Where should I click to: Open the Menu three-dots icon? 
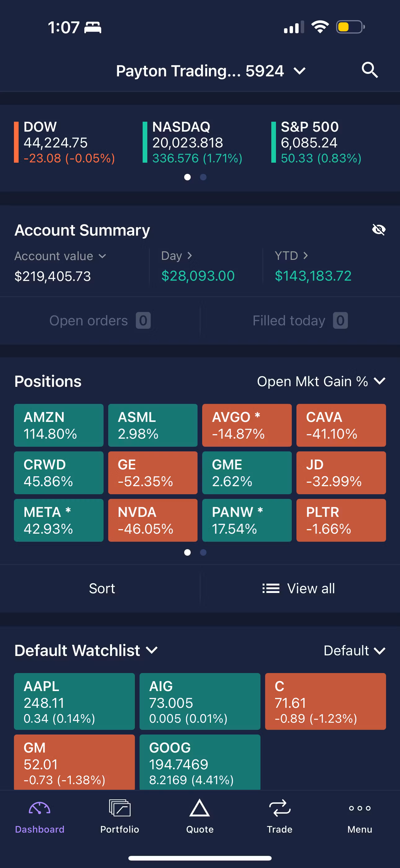(360, 808)
